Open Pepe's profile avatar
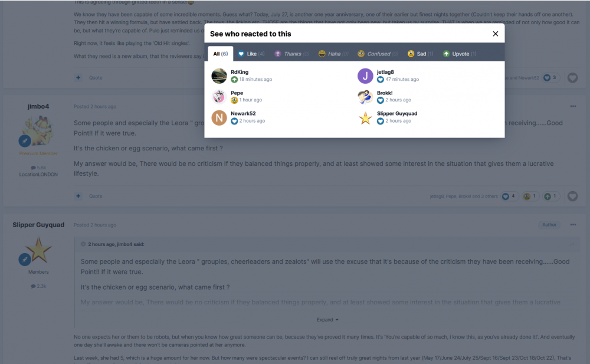Image resolution: width=590 pixels, height=364 pixels. (219, 97)
